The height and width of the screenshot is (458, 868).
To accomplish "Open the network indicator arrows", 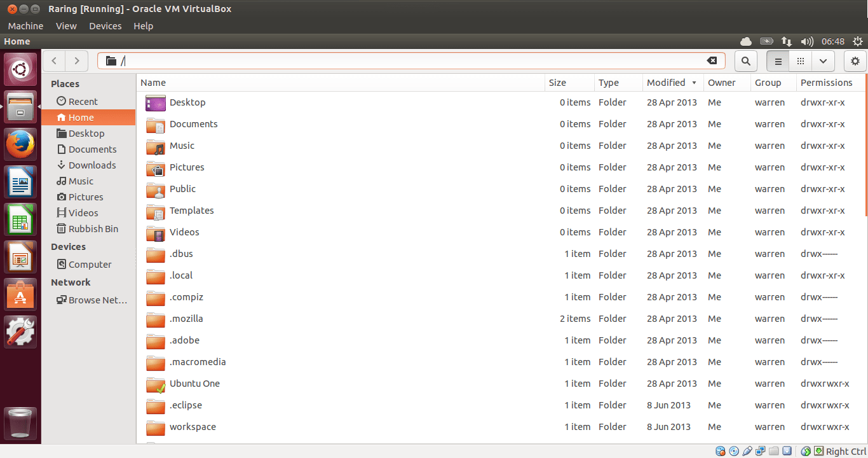I will pos(787,41).
